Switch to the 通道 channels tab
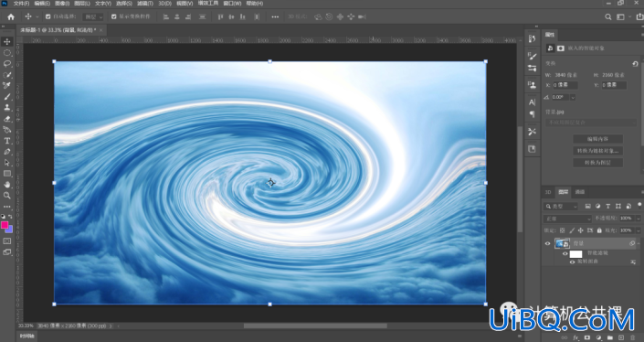The image size is (644, 342). click(x=579, y=192)
